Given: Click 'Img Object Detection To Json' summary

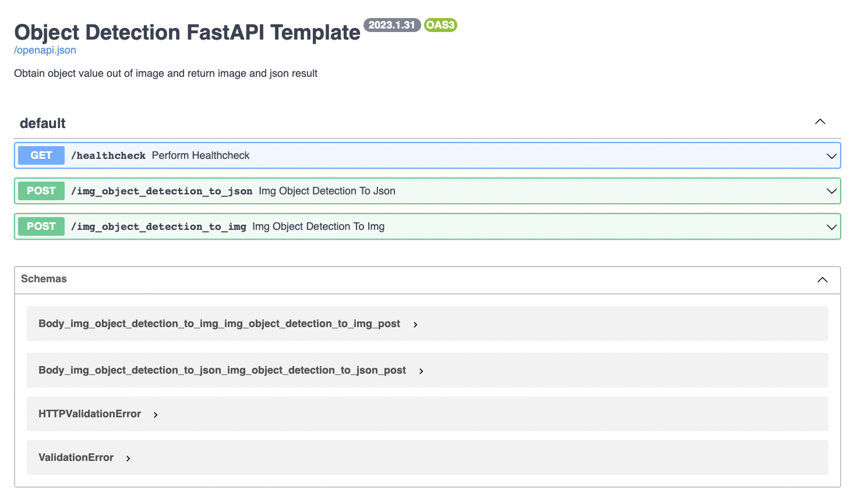Looking at the screenshot, I should (x=327, y=191).
